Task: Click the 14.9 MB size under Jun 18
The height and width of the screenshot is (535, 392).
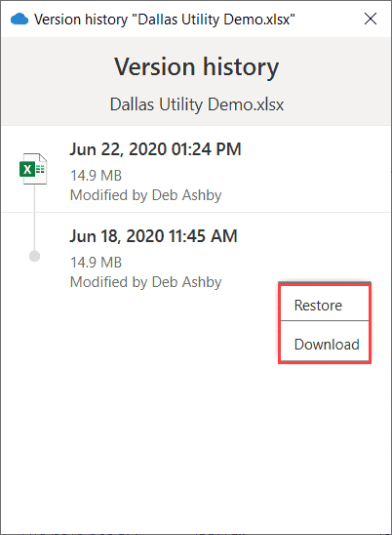Action: pos(96,263)
